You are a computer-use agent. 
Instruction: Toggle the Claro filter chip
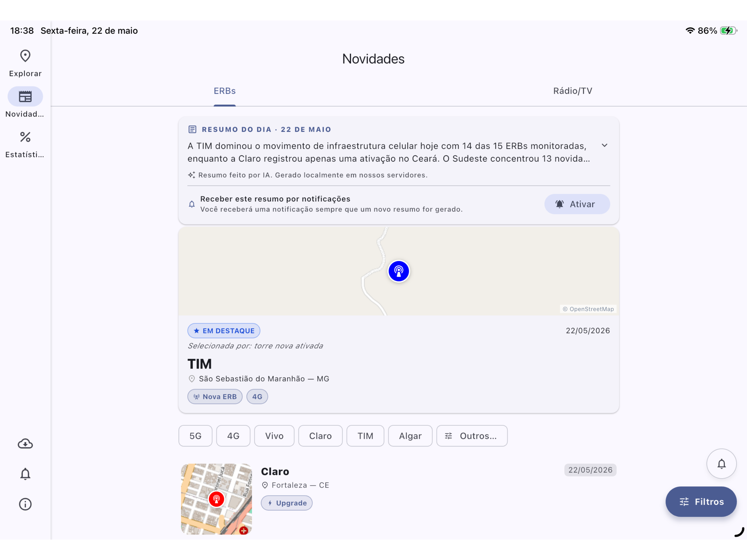coord(320,436)
